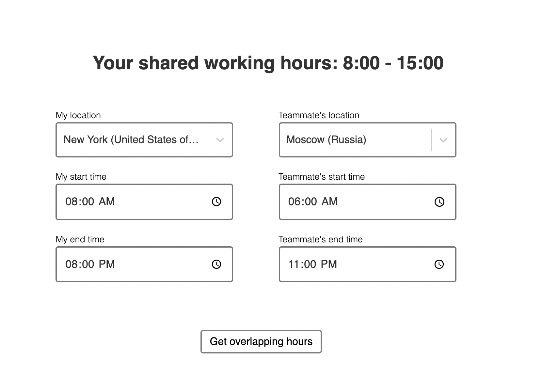Image resolution: width=542 pixels, height=392 pixels.
Task: Expand the Teammate's location dropdown
Action: coord(443,140)
